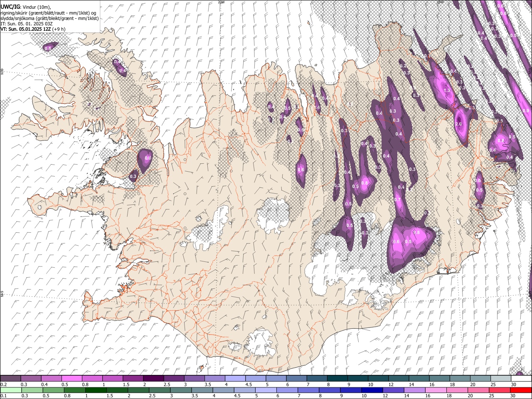
Task: Select the upper legend swatch between 18 and 20
Action: tap(460, 379)
